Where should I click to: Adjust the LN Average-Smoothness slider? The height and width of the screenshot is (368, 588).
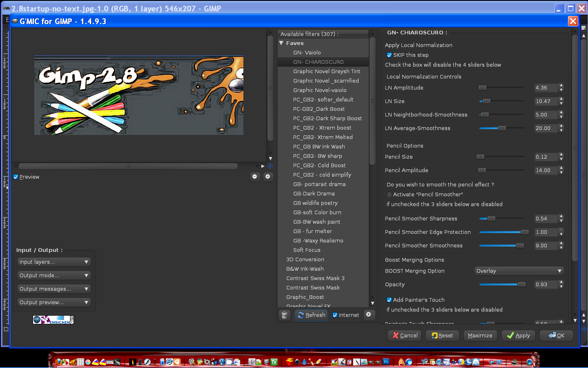(502, 128)
